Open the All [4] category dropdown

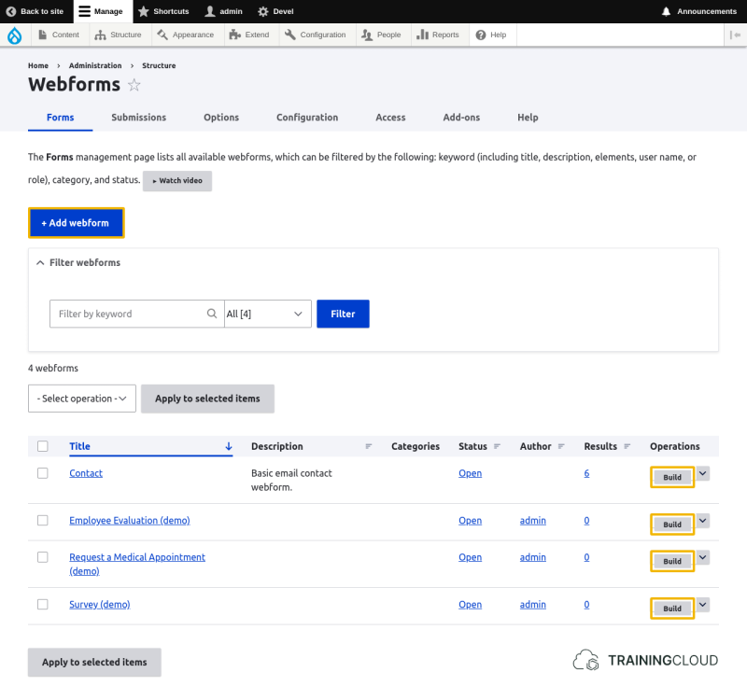pyautogui.click(x=268, y=314)
